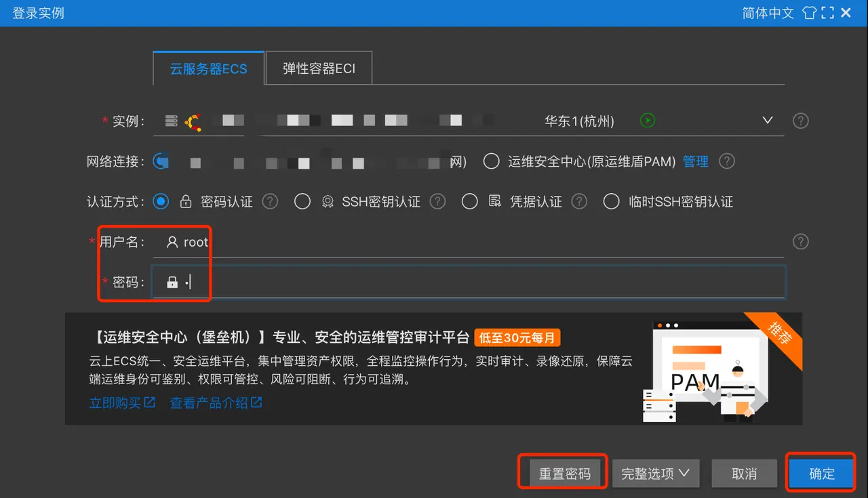Click the help icon right of the username row
Viewport: 868px width, 498px height.
click(800, 241)
